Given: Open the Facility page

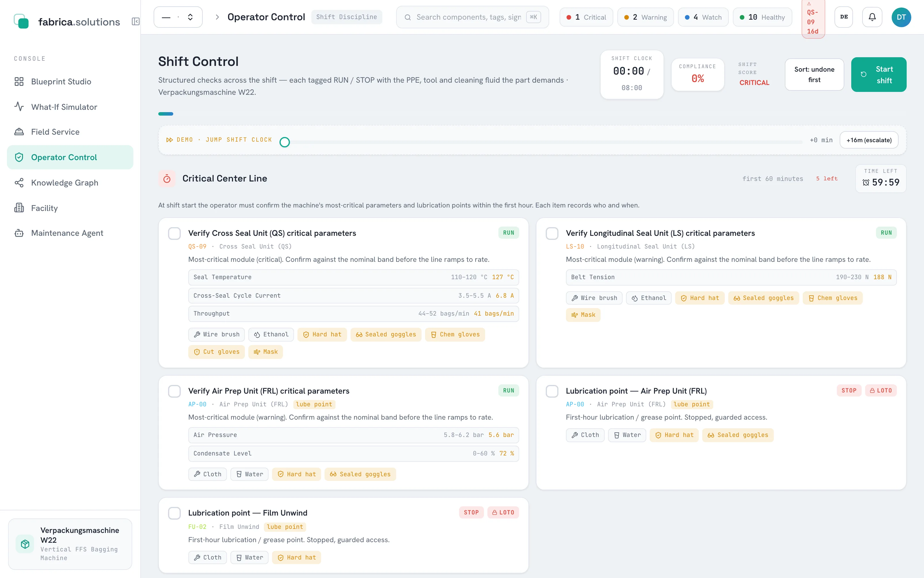Looking at the screenshot, I should coord(70,208).
